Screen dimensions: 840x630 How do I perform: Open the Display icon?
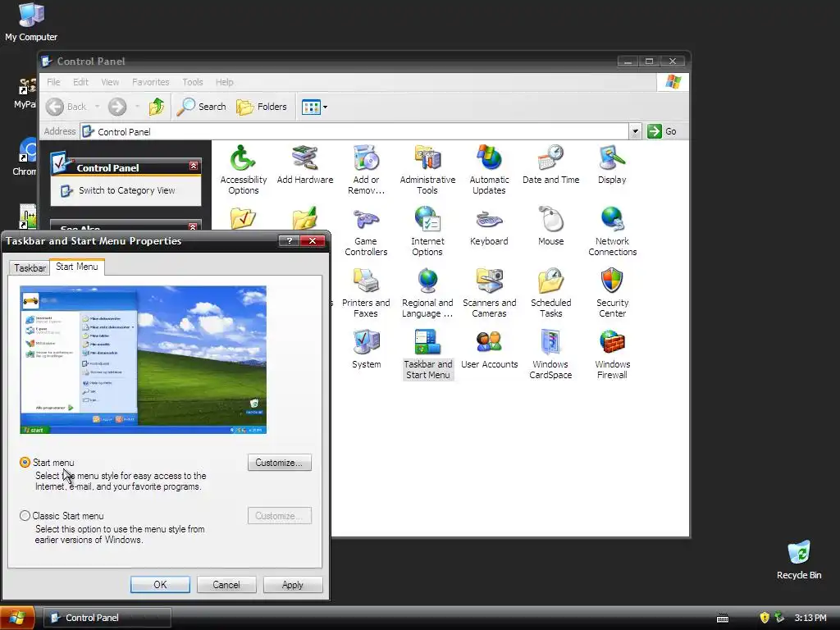(612, 164)
